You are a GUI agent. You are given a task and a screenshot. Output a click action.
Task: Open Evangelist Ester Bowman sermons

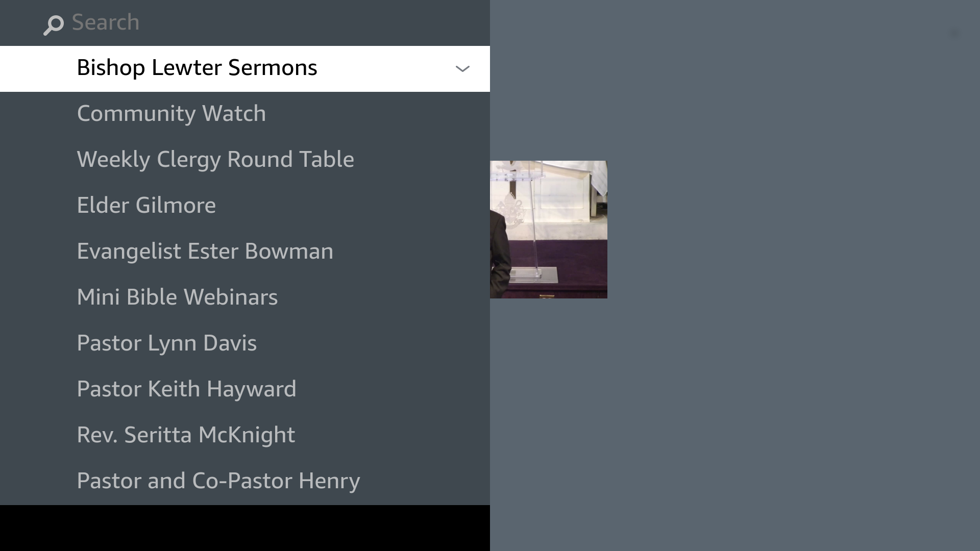coord(205,251)
